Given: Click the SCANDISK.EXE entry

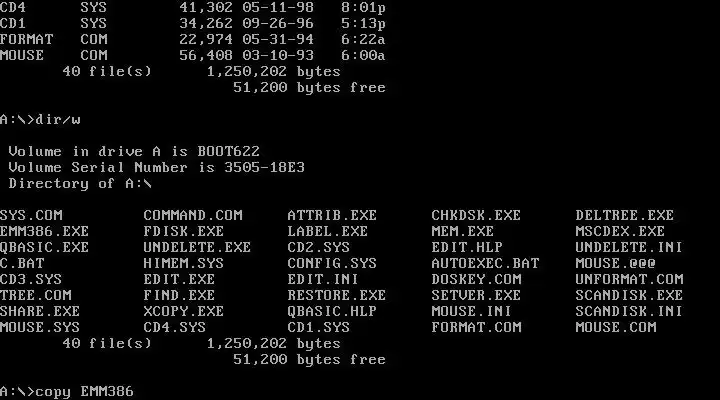Looking at the screenshot, I should coord(629,295).
